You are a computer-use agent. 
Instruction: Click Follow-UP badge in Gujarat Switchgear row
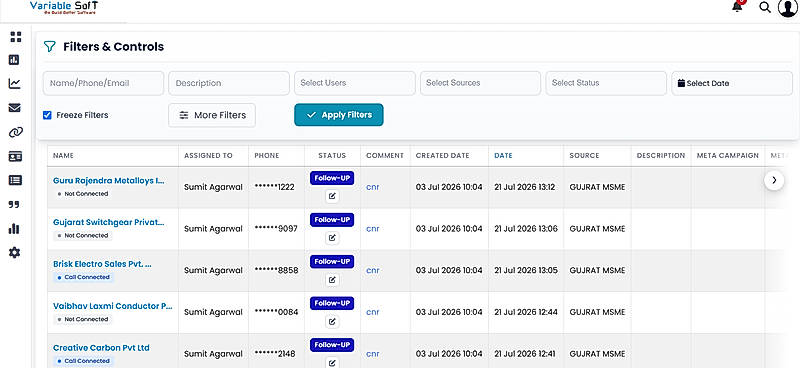click(x=332, y=220)
